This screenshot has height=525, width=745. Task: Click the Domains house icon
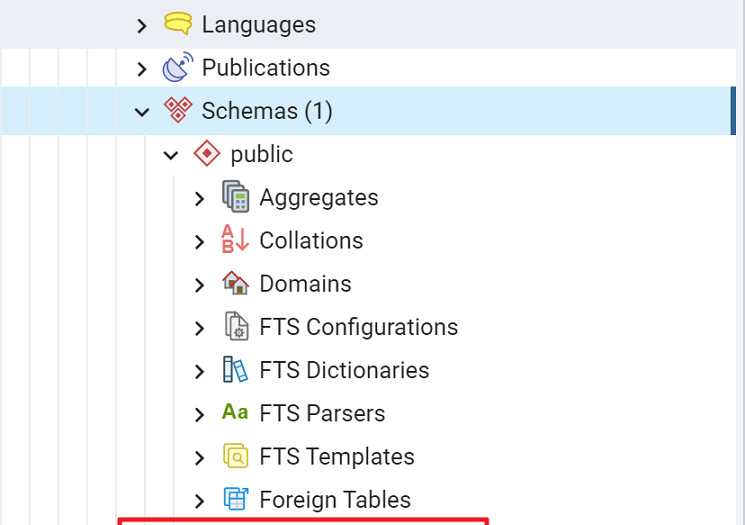pos(236,283)
